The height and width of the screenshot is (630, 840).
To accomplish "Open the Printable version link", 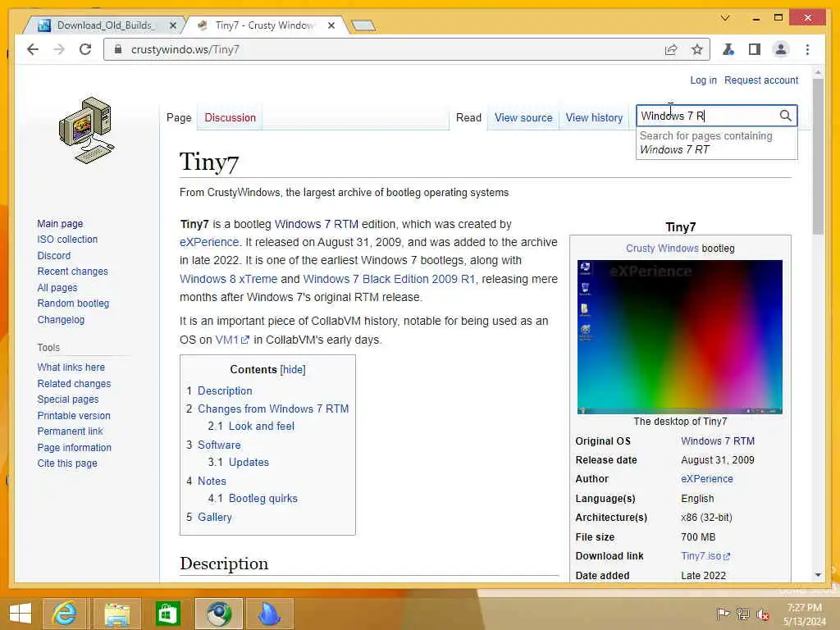I will click(x=74, y=416).
